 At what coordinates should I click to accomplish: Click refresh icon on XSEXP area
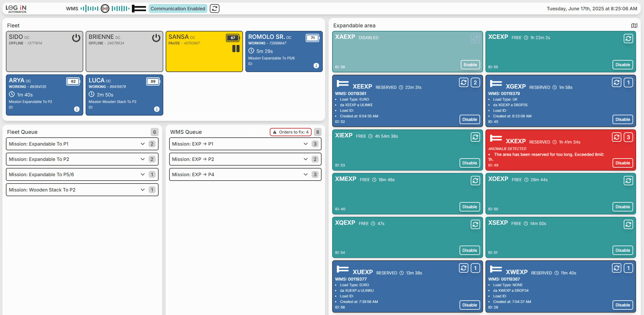click(628, 224)
